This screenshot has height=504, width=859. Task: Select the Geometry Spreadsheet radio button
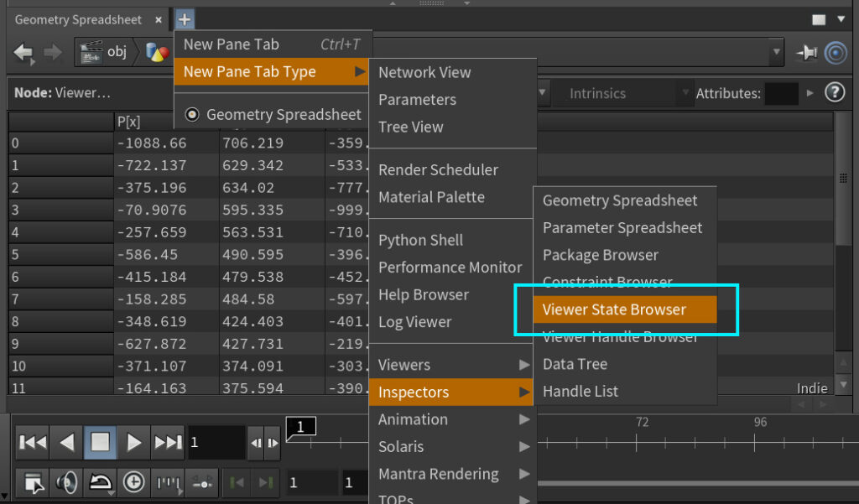[x=192, y=115]
